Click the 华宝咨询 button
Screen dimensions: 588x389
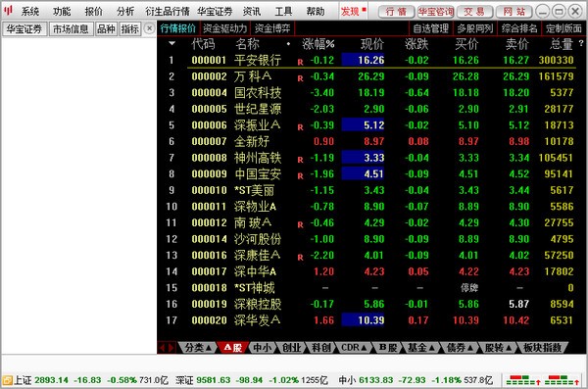(x=435, y=12)
